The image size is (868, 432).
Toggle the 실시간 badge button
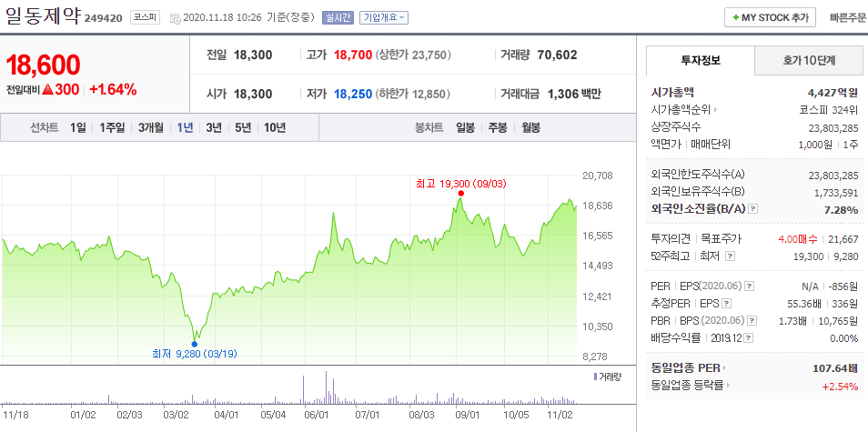[x=338, y=17]
